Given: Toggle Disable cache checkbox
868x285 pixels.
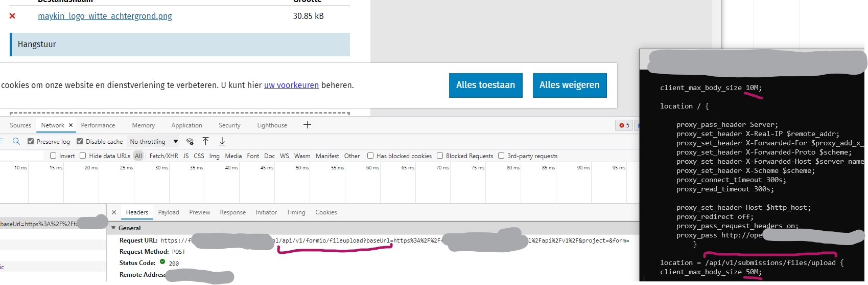Looking at the screenshot, I should point(80,141).
